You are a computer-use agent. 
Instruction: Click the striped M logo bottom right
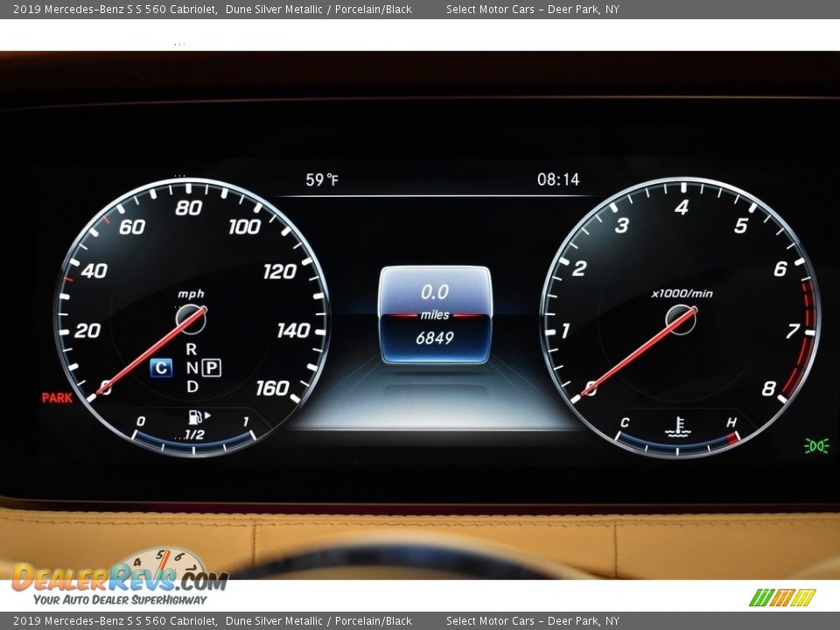point(782,598)
